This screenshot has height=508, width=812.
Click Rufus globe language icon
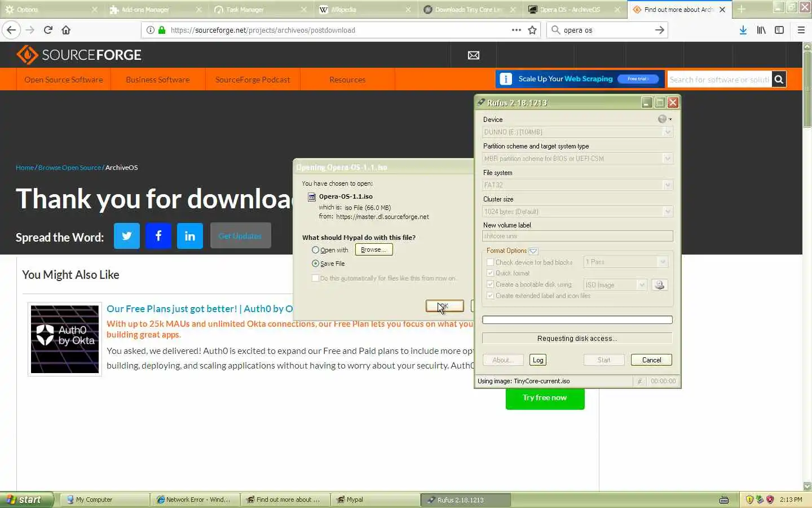[x=663, y=119]
